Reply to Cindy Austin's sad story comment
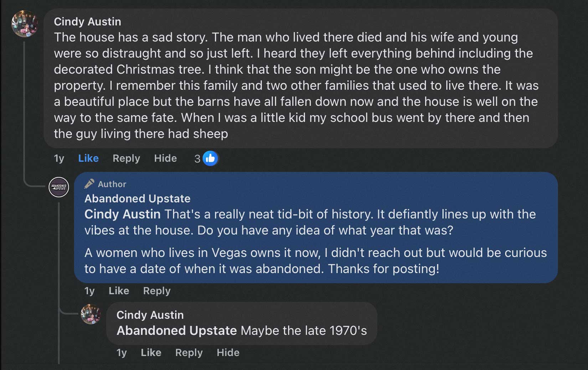This screenshot has height=370, width=588. [126, 158]
